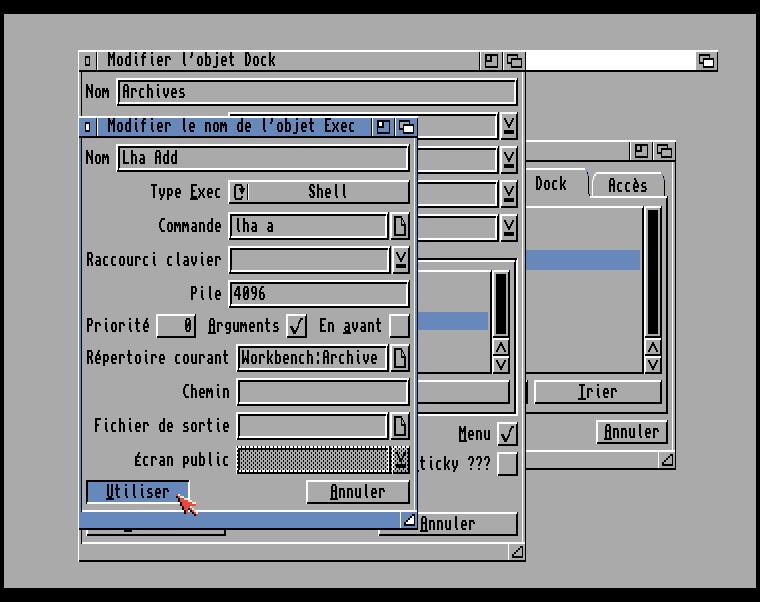Click scrollbar down arrow in Dock list

point(653,364)
